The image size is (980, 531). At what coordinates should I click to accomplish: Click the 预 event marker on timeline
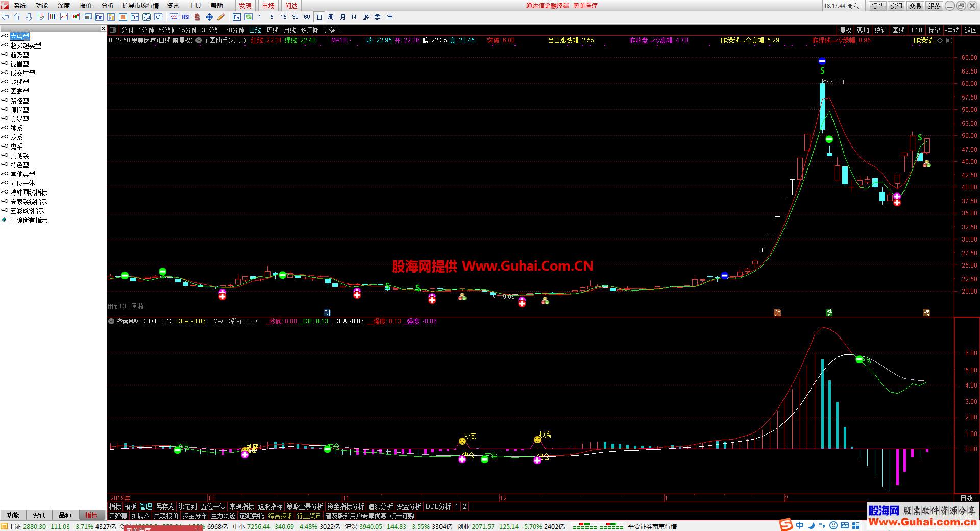(x=777, y=312)
